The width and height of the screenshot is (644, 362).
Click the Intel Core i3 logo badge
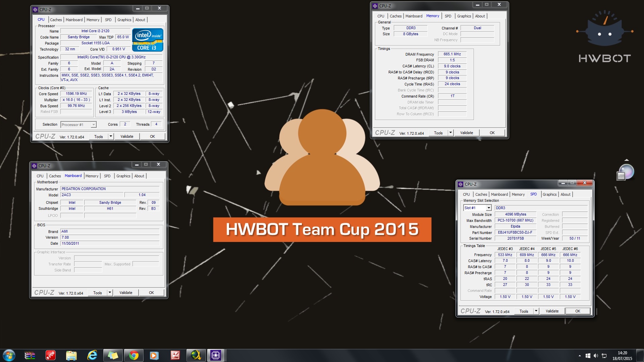(148, 40)
